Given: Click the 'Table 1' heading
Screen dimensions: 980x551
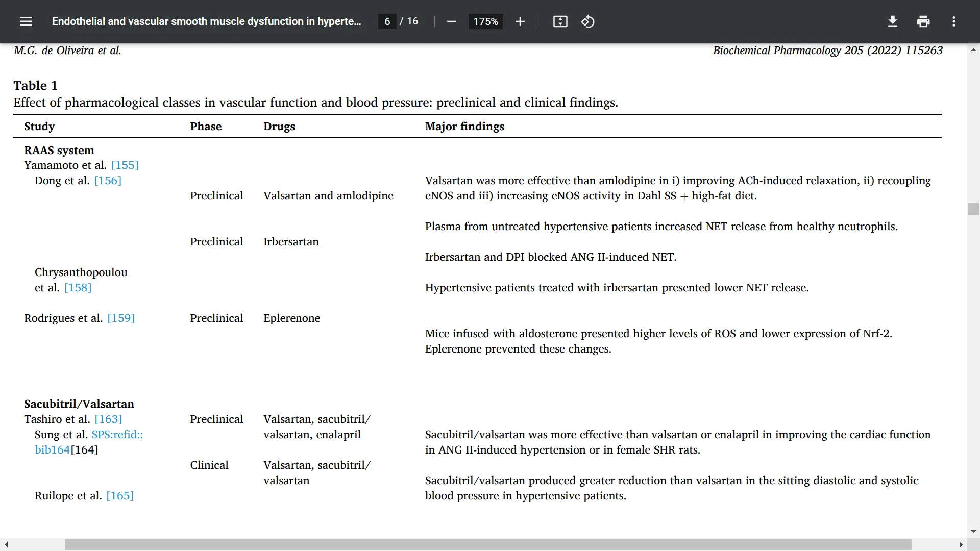Looking at the screenshot, I should pos(35,86).
